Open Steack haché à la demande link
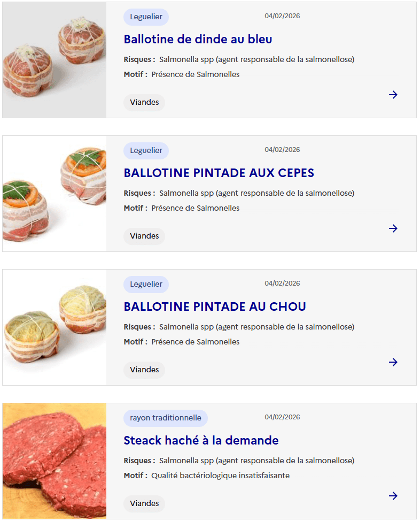Image resolution: width=420 pixels, height=521 pixels. pos(201,440)
